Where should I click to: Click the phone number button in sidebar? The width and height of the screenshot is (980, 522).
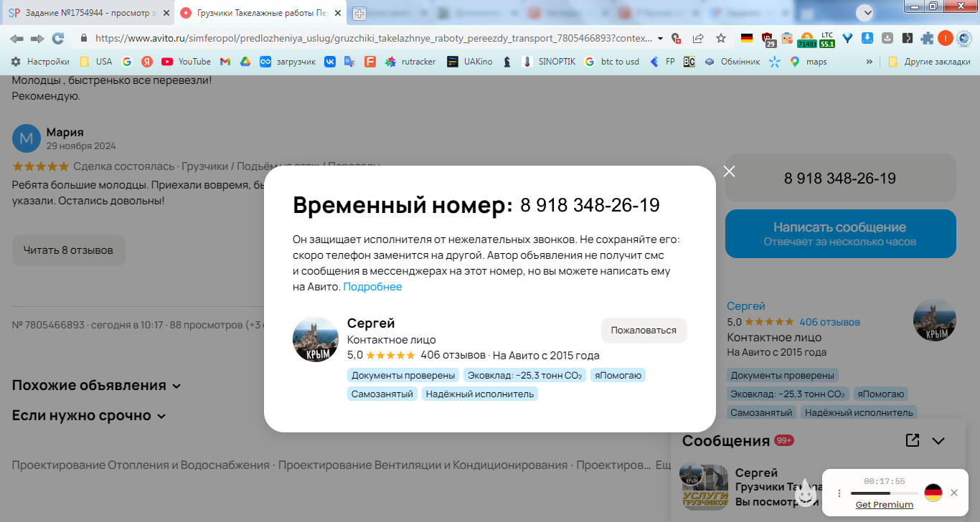click(840, 179)
